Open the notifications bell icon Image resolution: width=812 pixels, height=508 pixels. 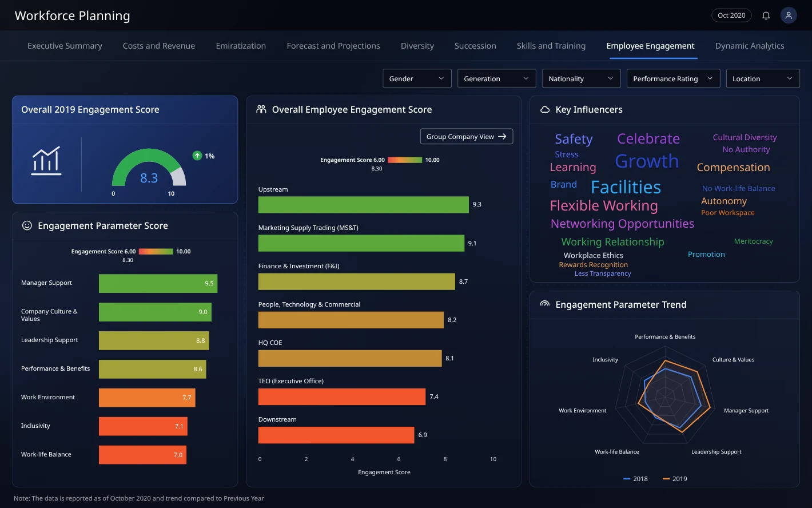coord(766,15)
